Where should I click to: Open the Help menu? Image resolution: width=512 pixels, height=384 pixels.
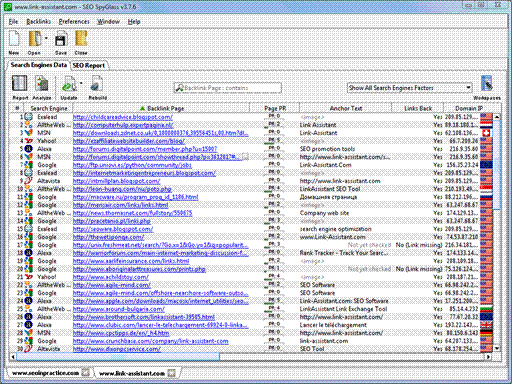click(134, 22)
